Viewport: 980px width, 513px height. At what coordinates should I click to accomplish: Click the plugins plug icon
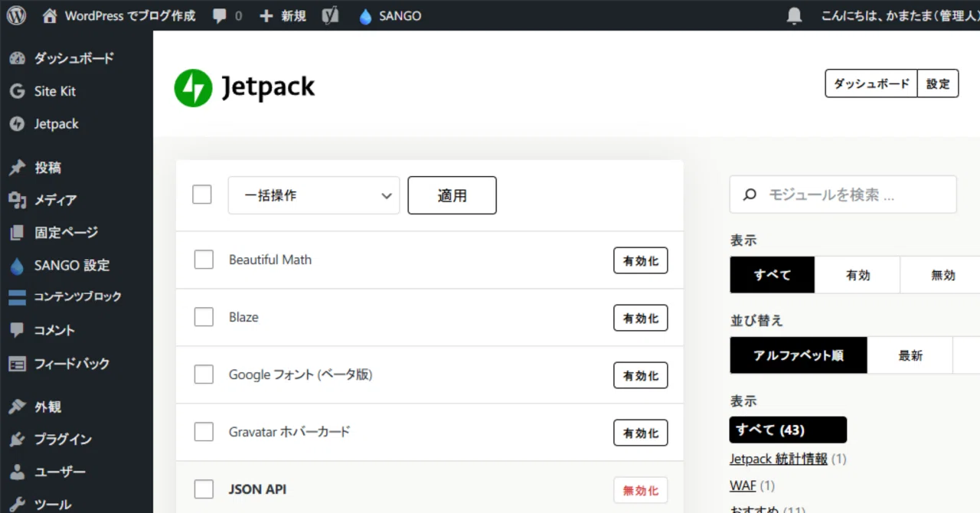(17, 439)
